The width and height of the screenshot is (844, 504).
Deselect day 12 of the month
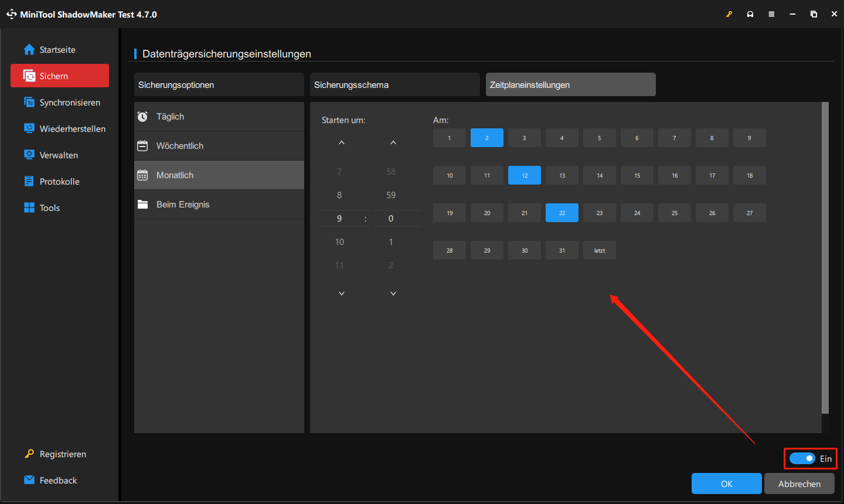[x=525, y=175]
